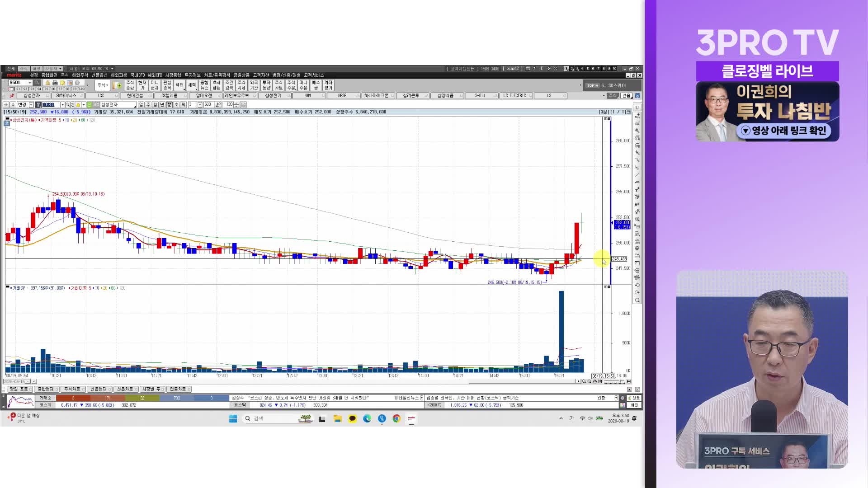Viewport: 868px width, 488px height.
Task: Click the 조건검색 toolbar button
Action: pos(229,85)
